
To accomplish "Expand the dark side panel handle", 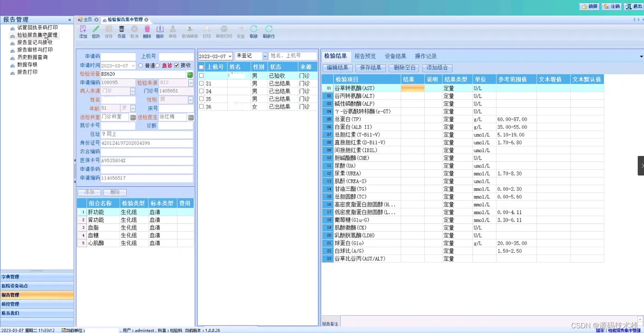I will pyautogui.click(x=640, y=166).
